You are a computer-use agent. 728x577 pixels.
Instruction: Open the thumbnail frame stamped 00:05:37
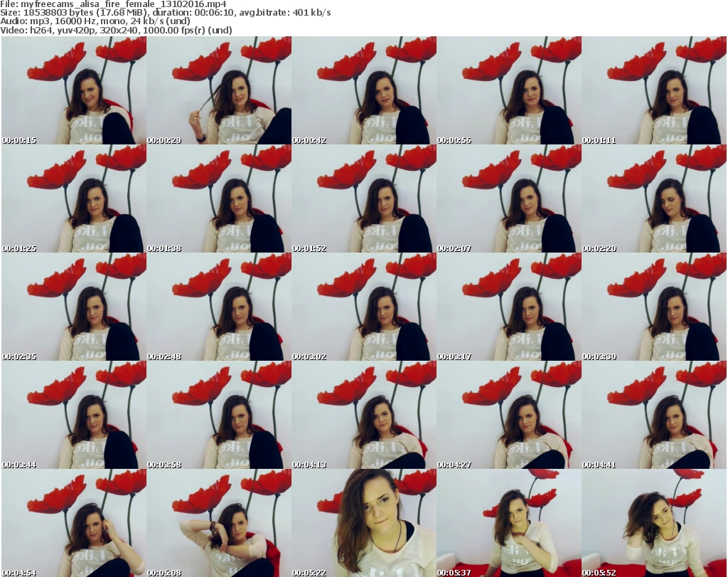[509, 523]
